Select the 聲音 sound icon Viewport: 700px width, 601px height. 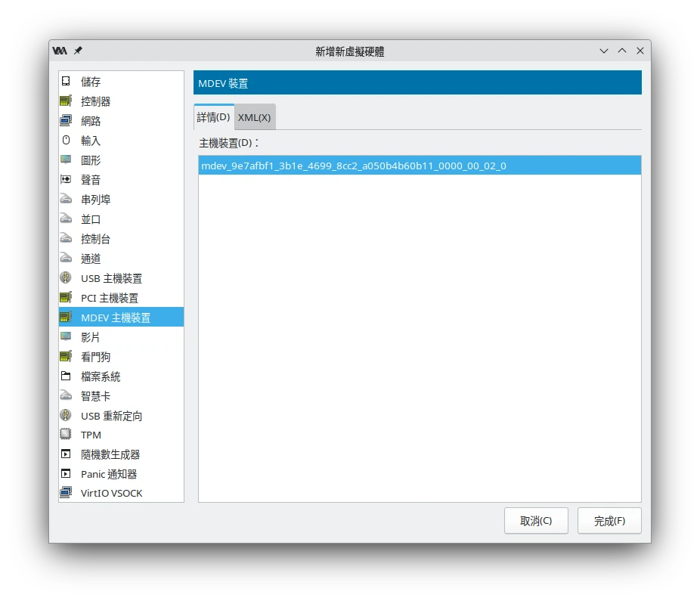(x=66, y=179)
